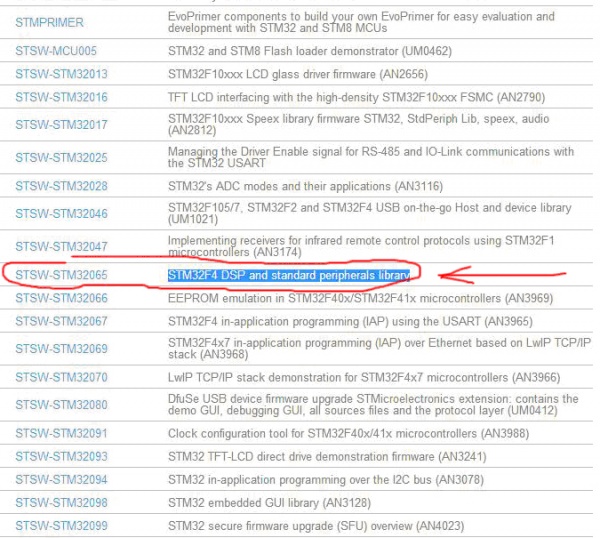Click the Flash loader demonstrator (UM0462) description
Viewport: 600px width, 538px height.
point(310,51)
